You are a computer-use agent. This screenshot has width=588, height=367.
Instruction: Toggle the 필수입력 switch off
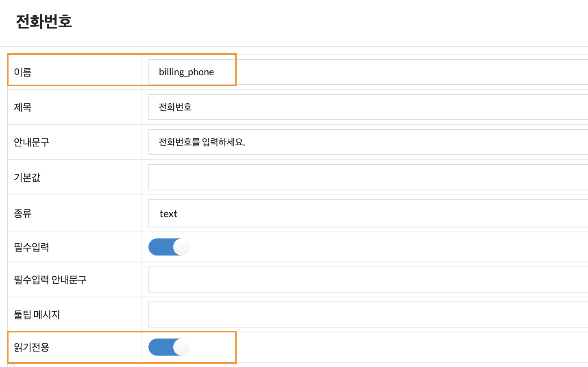169,247
